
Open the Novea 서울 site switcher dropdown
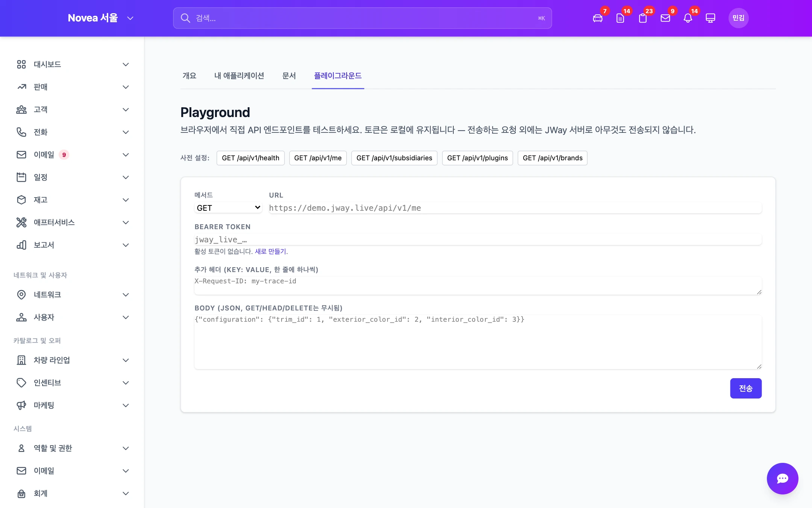coord(100,18)
